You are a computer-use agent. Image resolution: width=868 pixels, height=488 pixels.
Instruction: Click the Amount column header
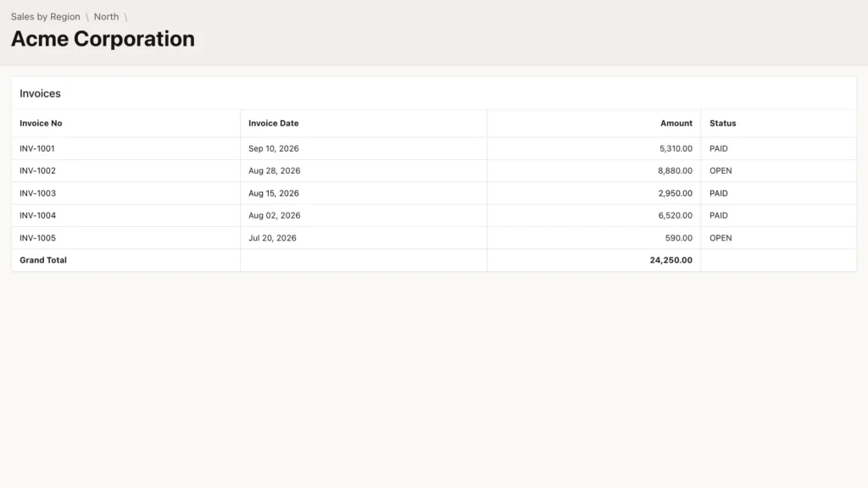676,124
